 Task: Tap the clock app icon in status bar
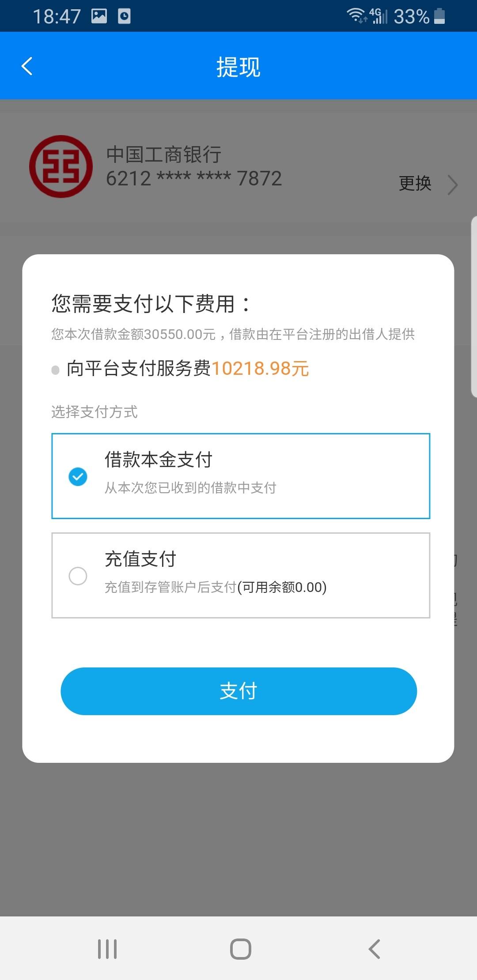coord(124,16)
